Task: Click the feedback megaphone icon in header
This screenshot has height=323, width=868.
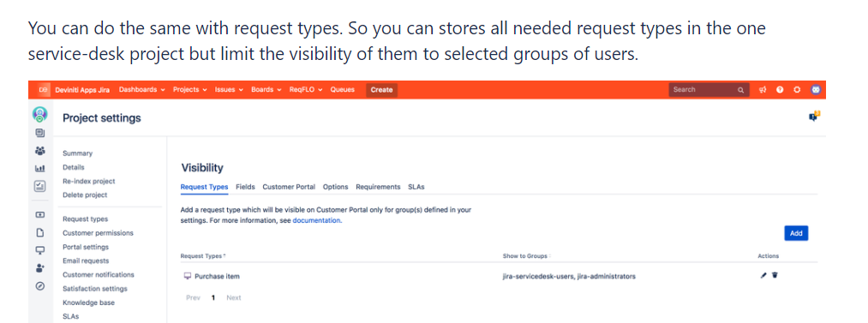Action: tap(763, 90)
